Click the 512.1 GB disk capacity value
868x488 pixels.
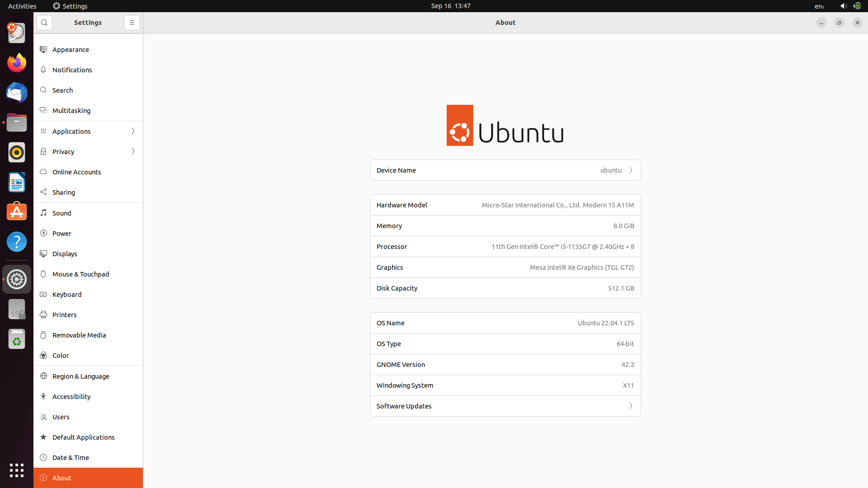621,288
